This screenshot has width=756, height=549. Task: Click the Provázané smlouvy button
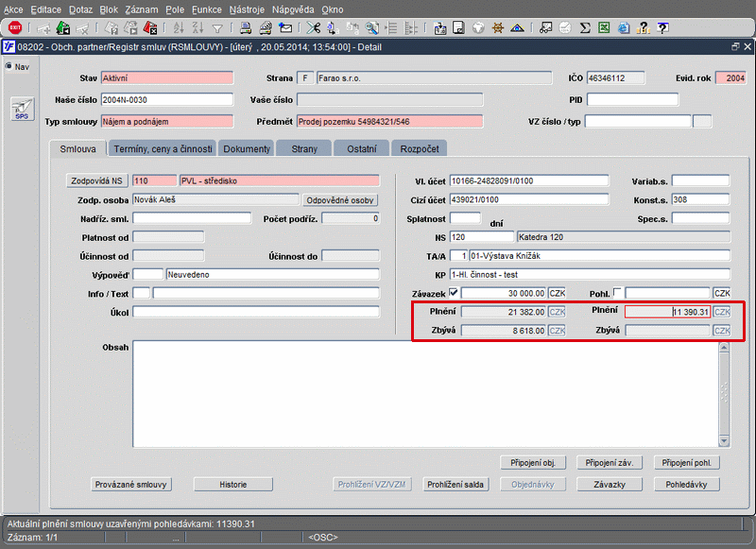point(131,484)
